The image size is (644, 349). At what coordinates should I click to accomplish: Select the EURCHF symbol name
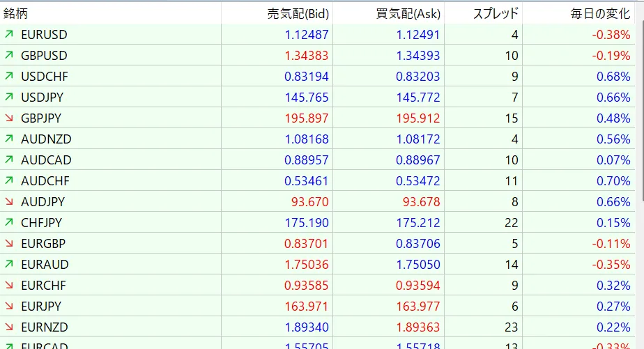pos(43,286)
